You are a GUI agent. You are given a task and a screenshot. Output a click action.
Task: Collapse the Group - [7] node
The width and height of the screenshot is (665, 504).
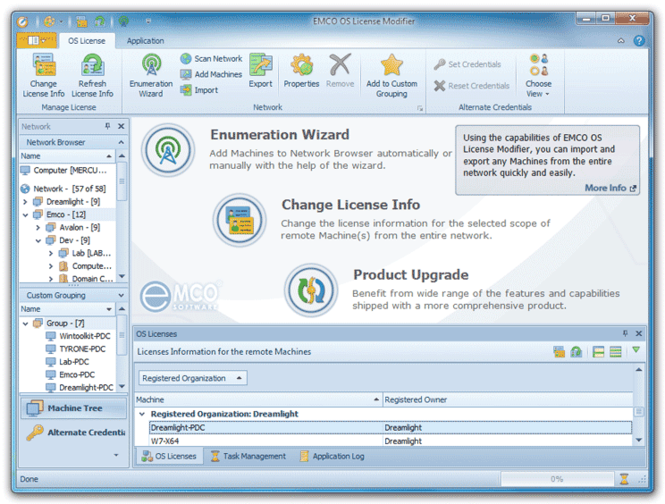tap(25, 323)
